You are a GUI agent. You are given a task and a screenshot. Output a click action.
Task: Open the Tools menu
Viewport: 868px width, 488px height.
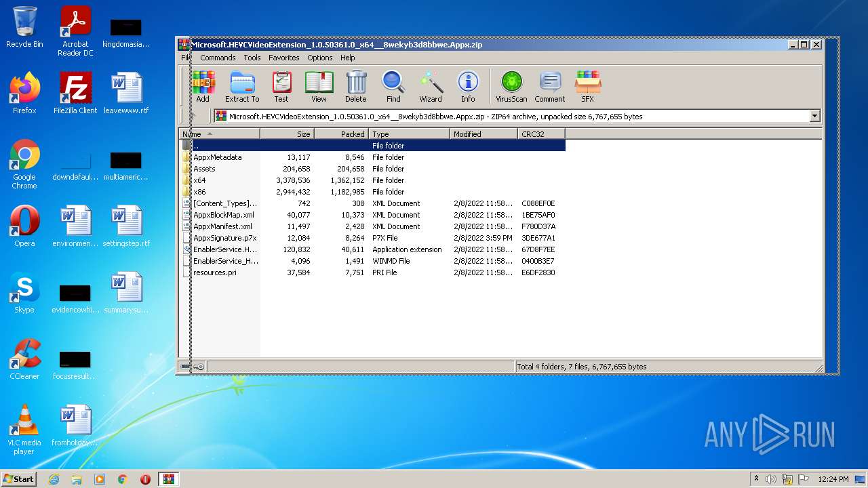(252, 58)
